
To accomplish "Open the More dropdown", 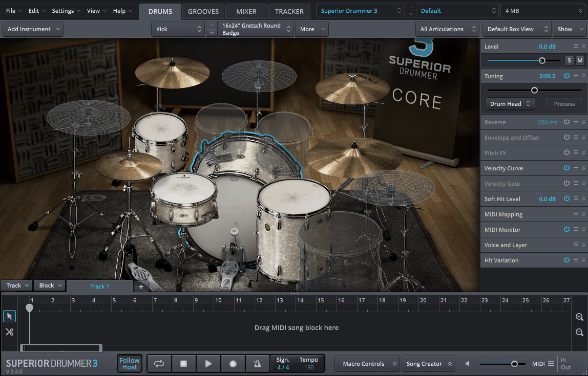I will [312, 29].
